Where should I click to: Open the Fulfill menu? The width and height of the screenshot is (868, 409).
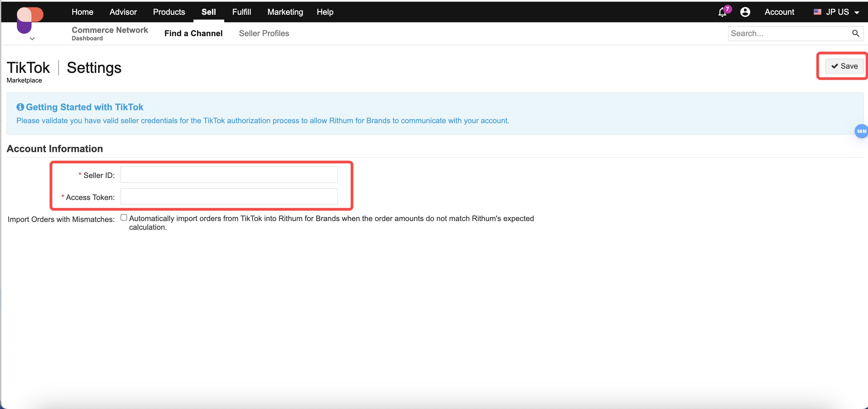click(x=241, y=12)
